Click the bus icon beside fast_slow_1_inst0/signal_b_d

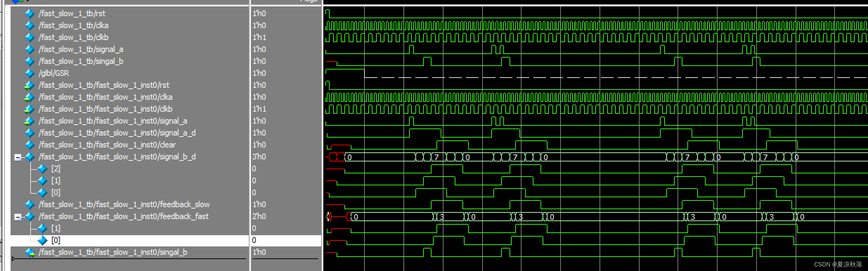pyautogui.click(x=30, y=157)
